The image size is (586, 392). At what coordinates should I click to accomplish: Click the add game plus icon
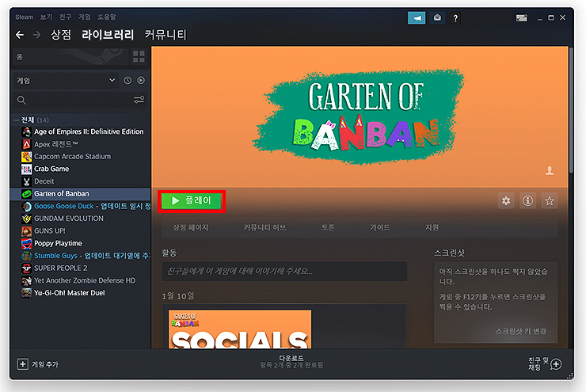click(23, 364)
